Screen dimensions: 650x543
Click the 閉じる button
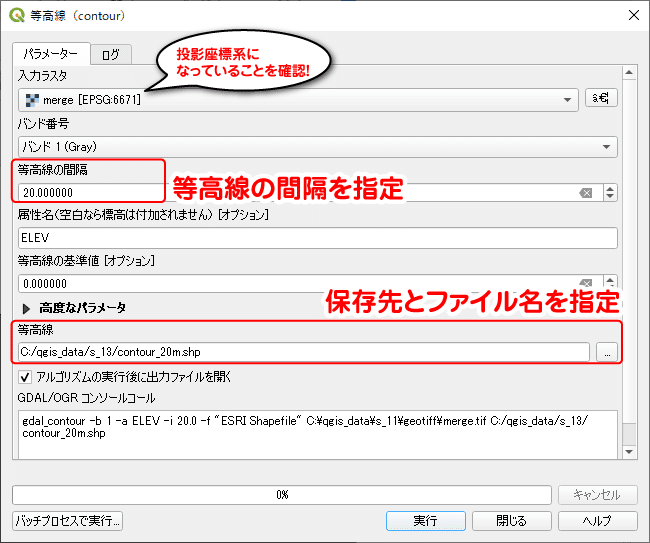(512, 521)
